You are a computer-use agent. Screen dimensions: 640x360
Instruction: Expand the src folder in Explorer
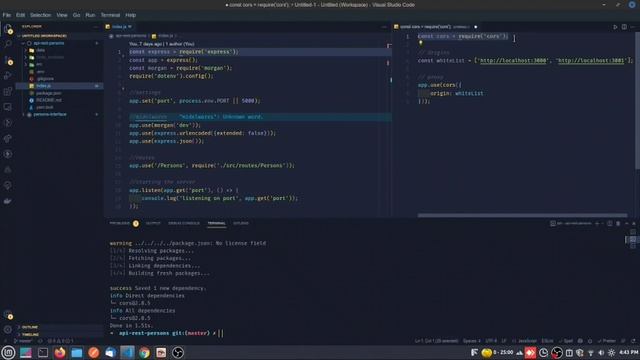(x=39, y=64)
